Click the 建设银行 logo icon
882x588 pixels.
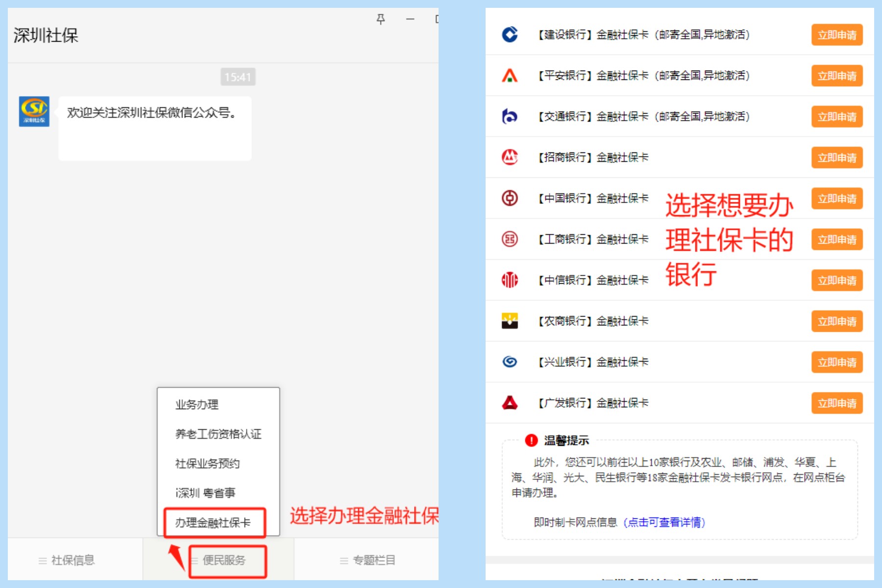510,34
